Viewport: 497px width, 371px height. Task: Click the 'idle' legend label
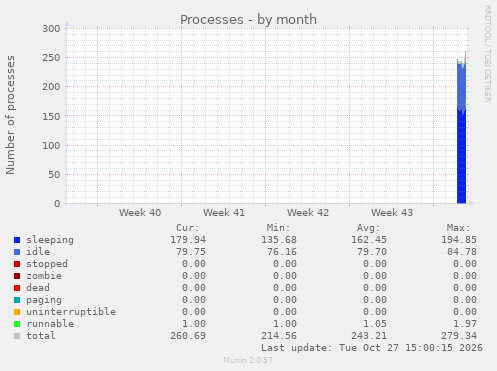click(x=38, y=252)
